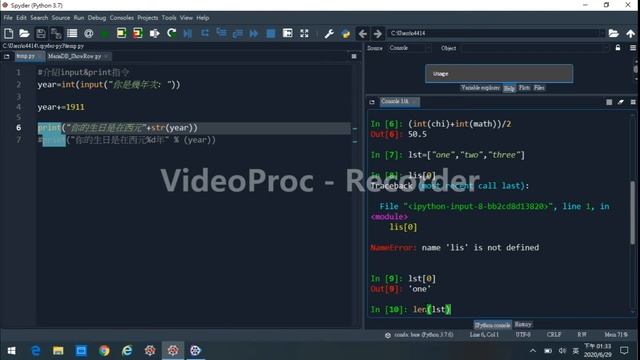Select the Files pane tab

click(x=539, y=88)
